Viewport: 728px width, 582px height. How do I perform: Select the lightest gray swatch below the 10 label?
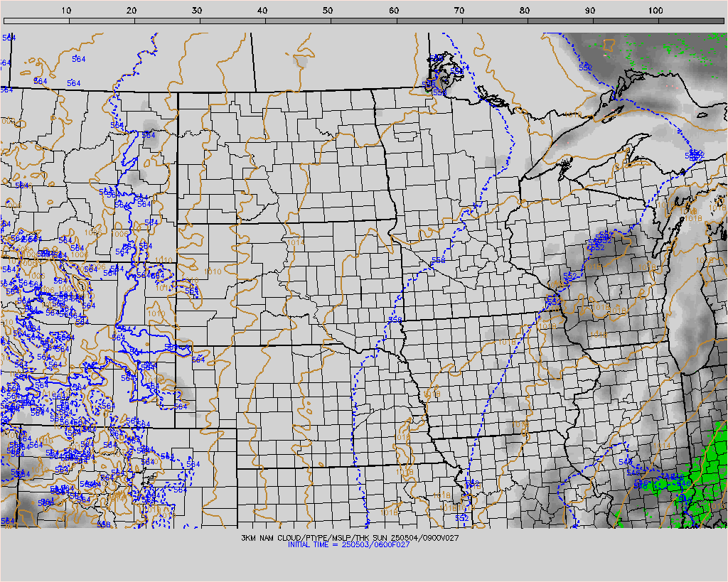pyautogui.click(x=37, y=21)
